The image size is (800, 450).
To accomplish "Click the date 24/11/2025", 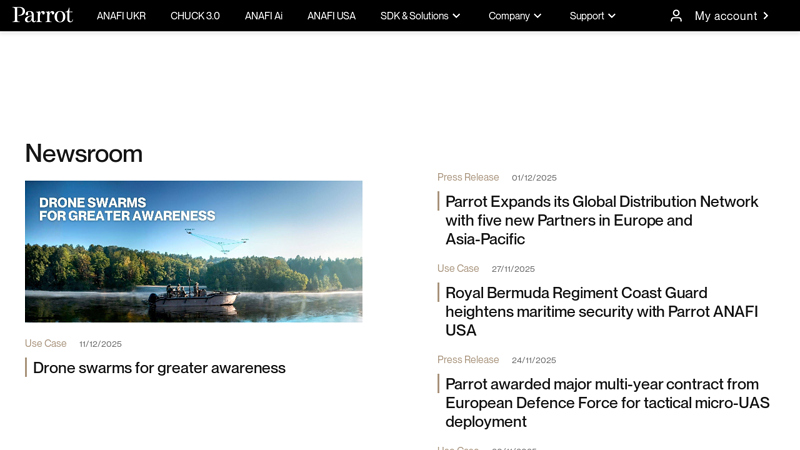I will 534,360.
